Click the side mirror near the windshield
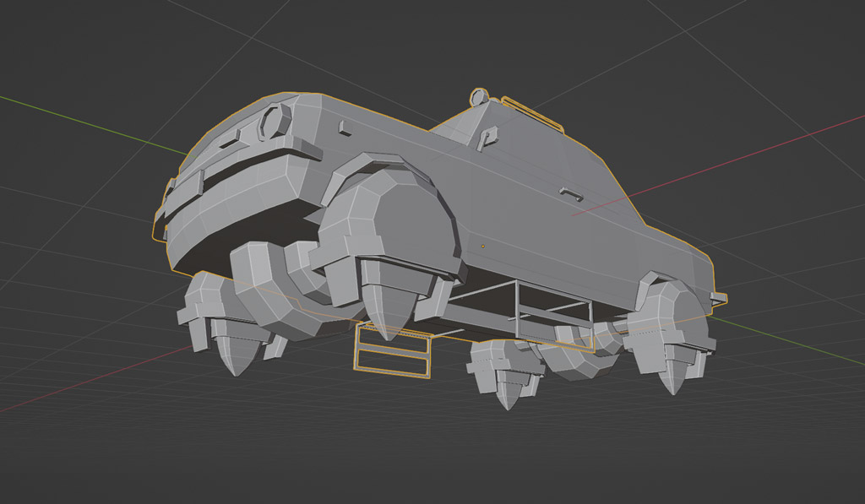The image size is (865, 504). click(x=487, y=137)
